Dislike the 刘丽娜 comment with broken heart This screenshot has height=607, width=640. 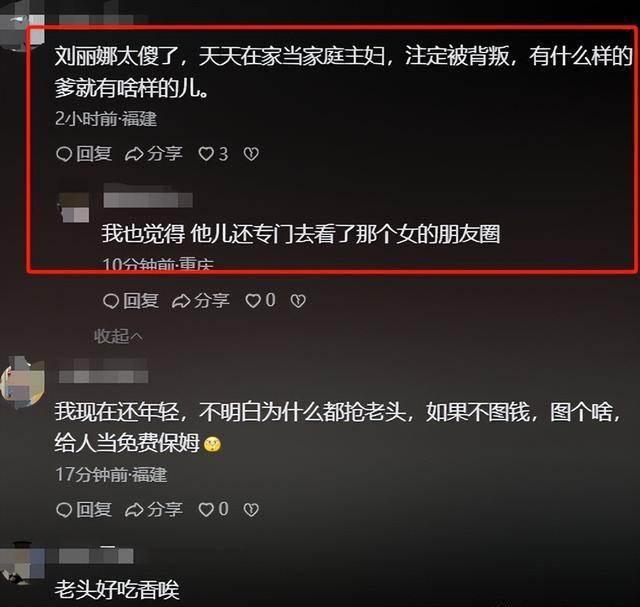(251, 154)
